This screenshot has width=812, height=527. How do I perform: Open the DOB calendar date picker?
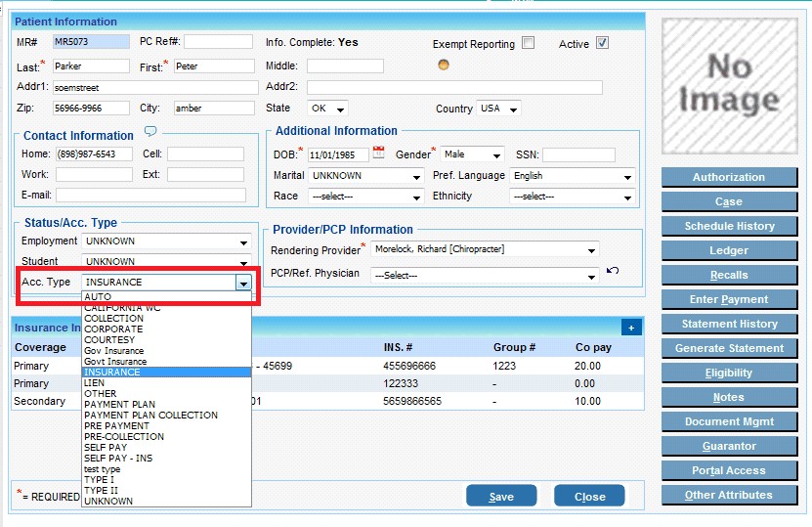click(x=378, y=154)
